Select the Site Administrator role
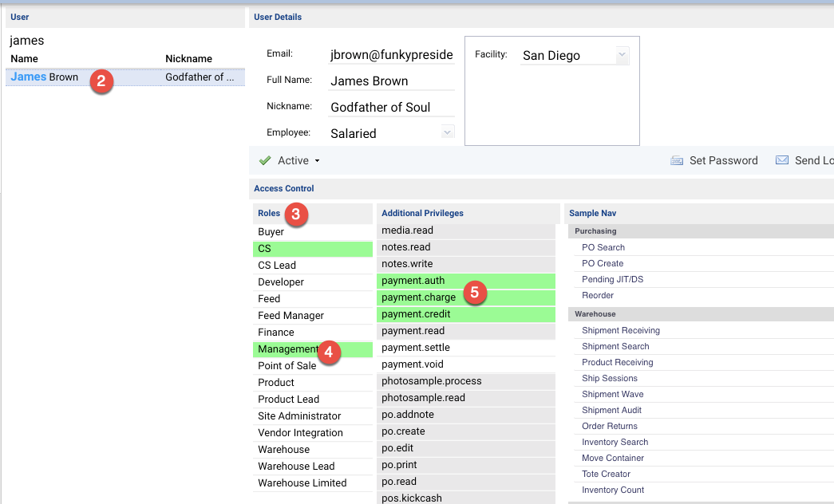This screenshot has width=834, height=504. 313,416
